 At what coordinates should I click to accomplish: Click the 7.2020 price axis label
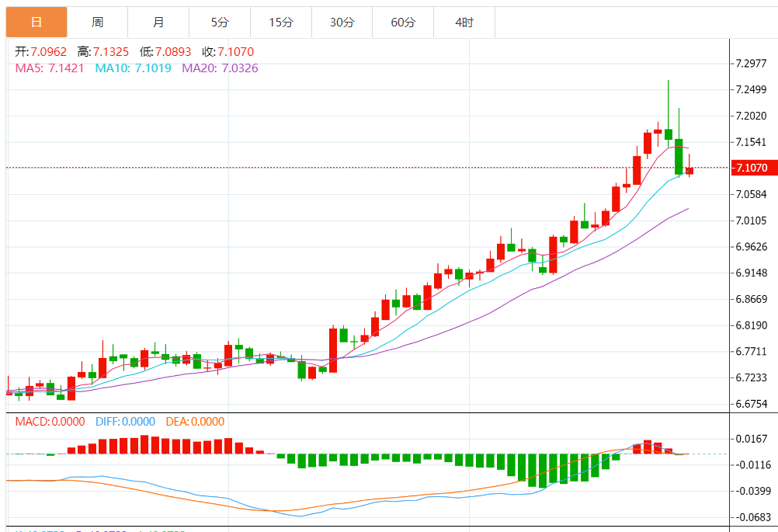tap(751, 116)
